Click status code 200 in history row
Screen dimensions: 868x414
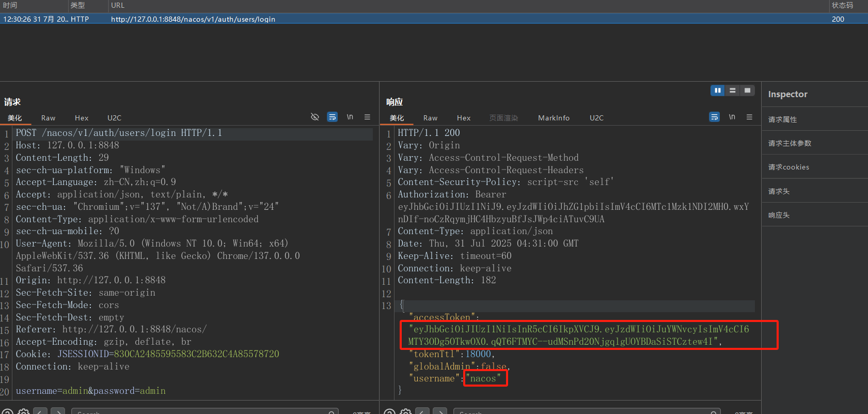tap(838, 19)
